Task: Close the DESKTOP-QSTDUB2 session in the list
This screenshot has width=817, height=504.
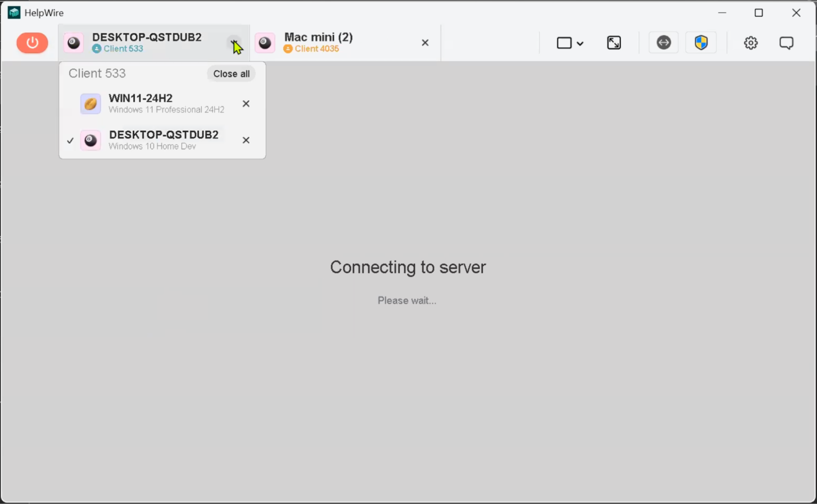Action: click(246, 140)
